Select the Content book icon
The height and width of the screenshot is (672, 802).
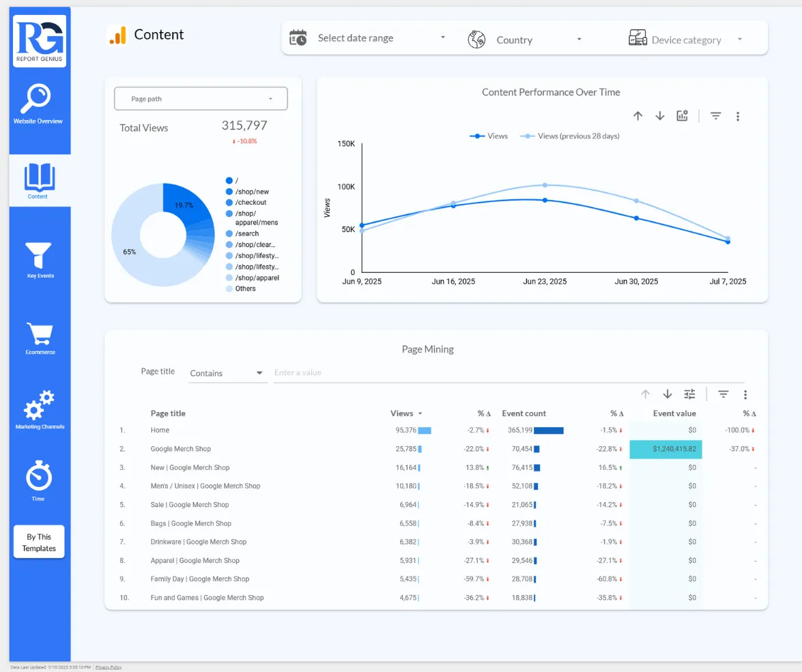tap(40, 177)
